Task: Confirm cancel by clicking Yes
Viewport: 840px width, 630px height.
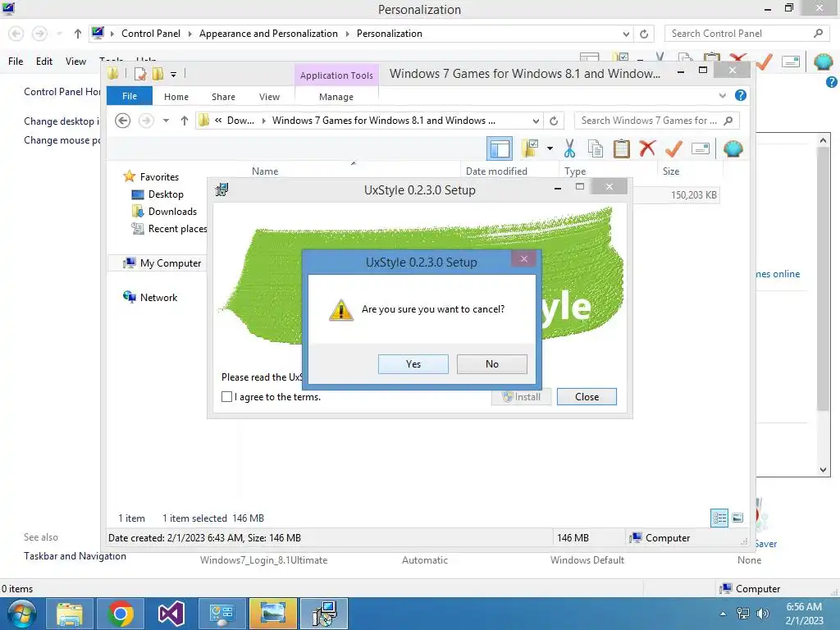Action: (x=413, y=363)
